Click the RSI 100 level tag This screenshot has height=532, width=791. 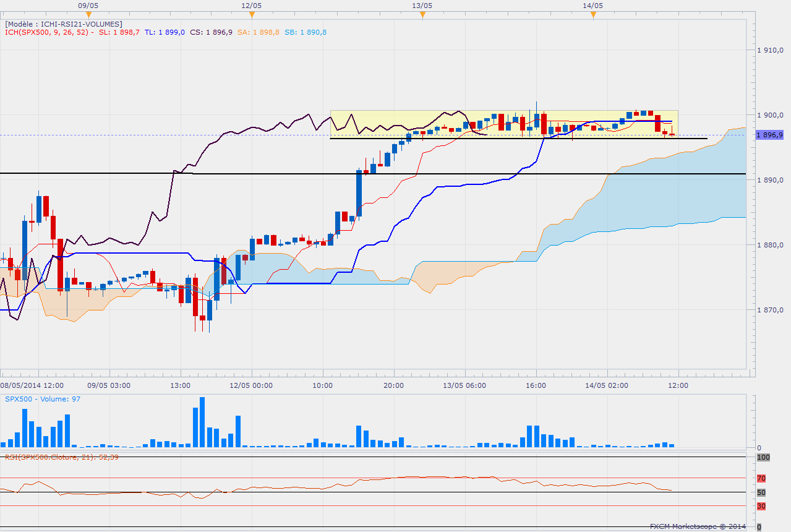[763, 457]
